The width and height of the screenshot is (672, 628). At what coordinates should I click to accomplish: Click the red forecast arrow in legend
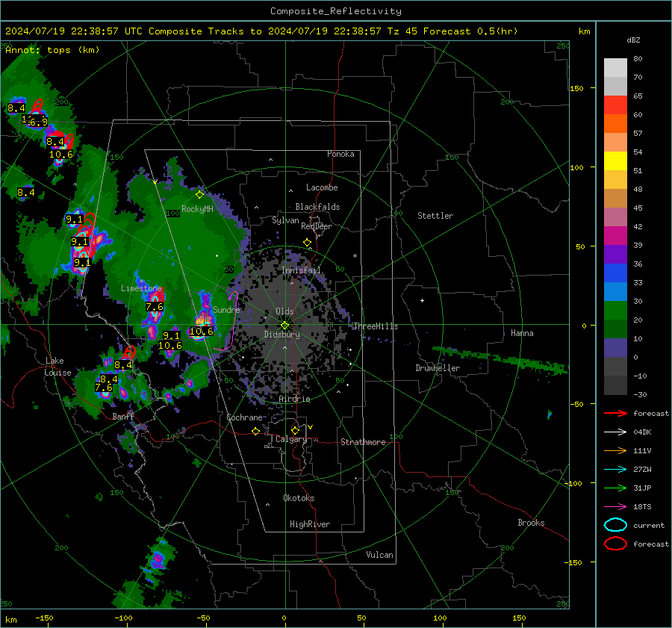(615, 413)
